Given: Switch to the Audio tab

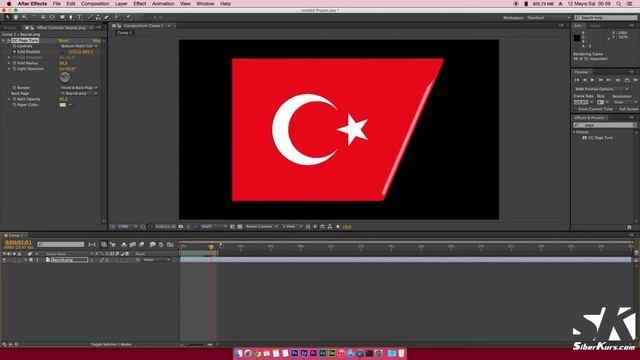Looking at the screenshot, I should (x=596, y=26).
